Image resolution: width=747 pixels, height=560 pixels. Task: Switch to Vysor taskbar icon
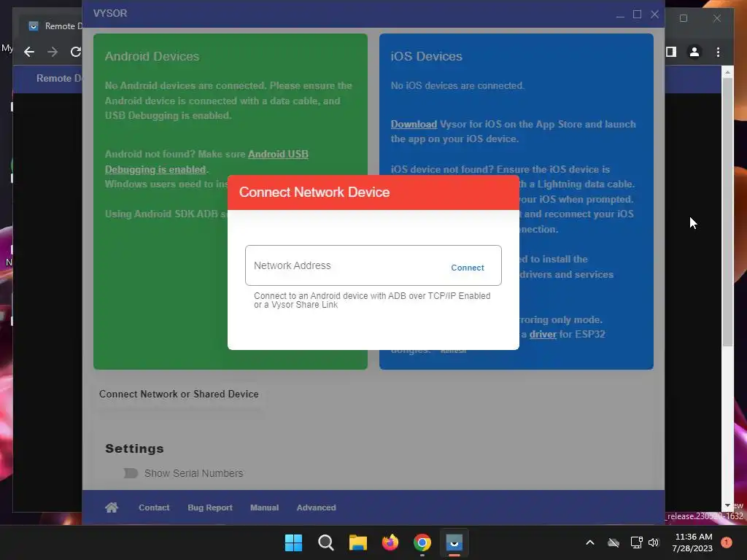(x=454, y=542)
